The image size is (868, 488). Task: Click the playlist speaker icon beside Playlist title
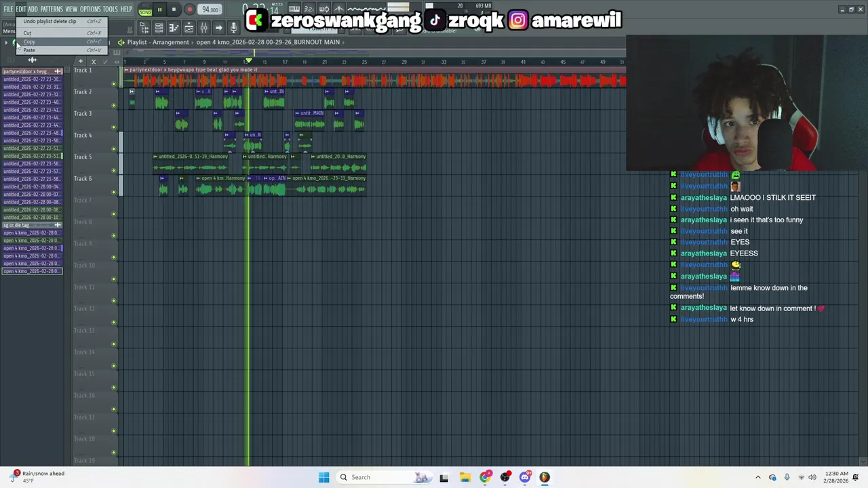pyautogui.click(x=121, y=42)
